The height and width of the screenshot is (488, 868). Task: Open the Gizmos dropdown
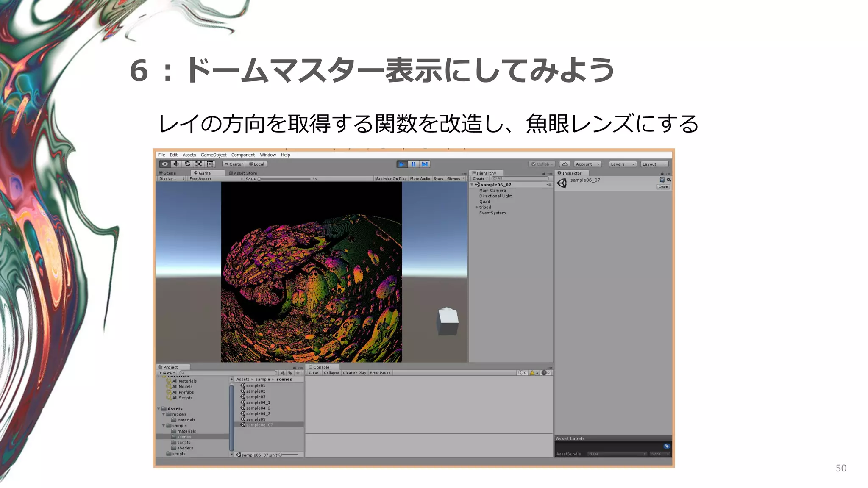click(456, 179)
